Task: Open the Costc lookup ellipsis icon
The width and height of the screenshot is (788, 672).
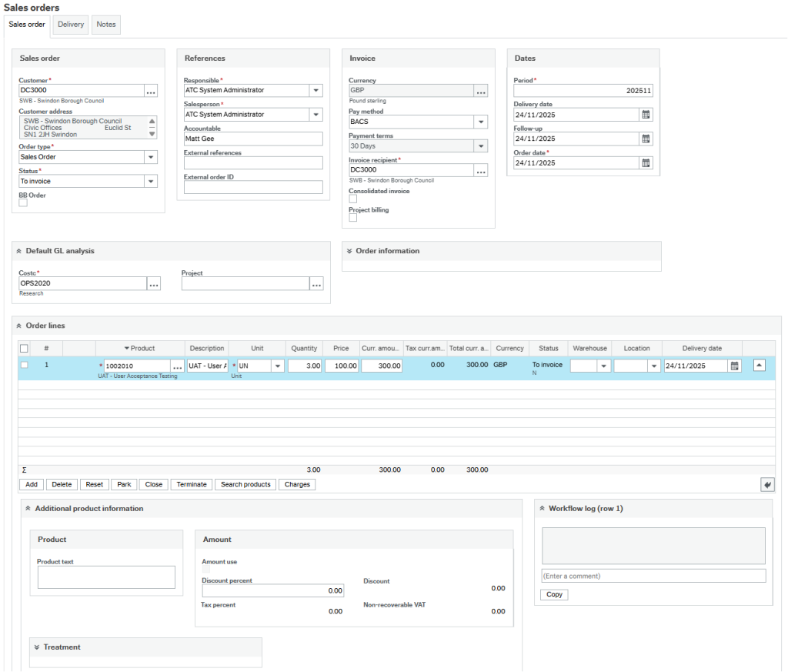Action: [x=153, y=283]
